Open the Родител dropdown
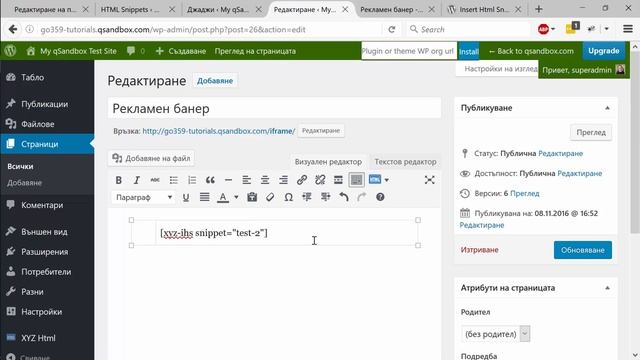Viewport: 640px width, 360px height. [x=495, y=334]
